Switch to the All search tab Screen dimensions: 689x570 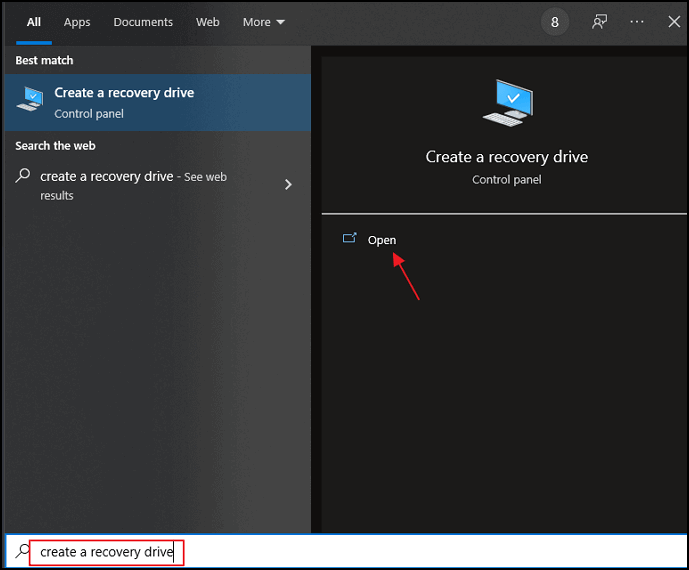coord(34,22)
